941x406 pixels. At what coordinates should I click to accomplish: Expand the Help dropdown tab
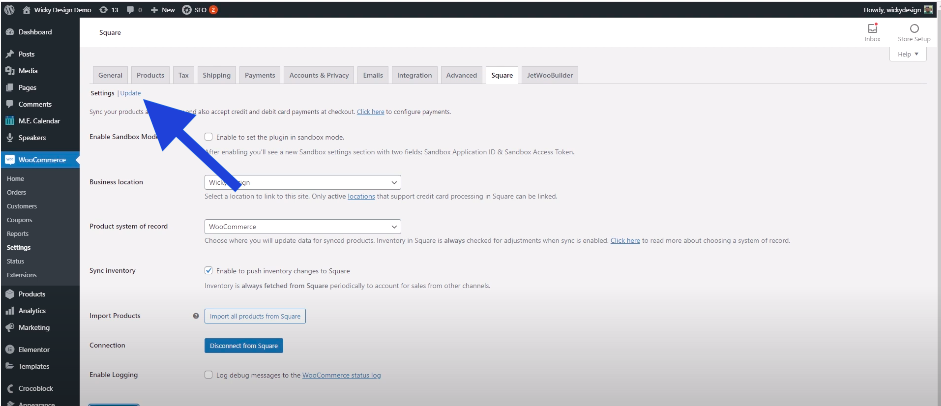(907, 54)
